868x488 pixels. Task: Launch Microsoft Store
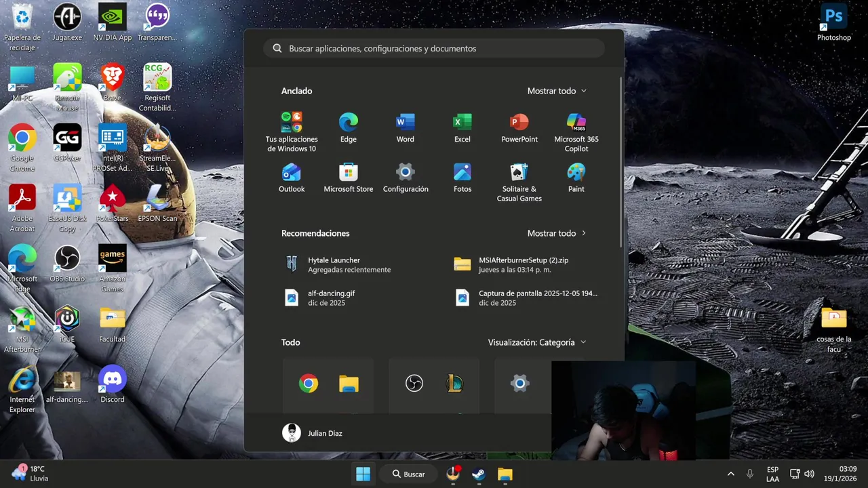349,178
